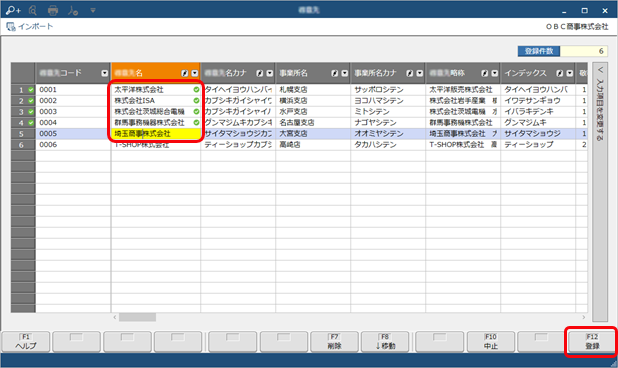The width and height of the screenshot is (618, 368).
Task: Click the printer icon in the title bar
Action: tap(53, 10)
